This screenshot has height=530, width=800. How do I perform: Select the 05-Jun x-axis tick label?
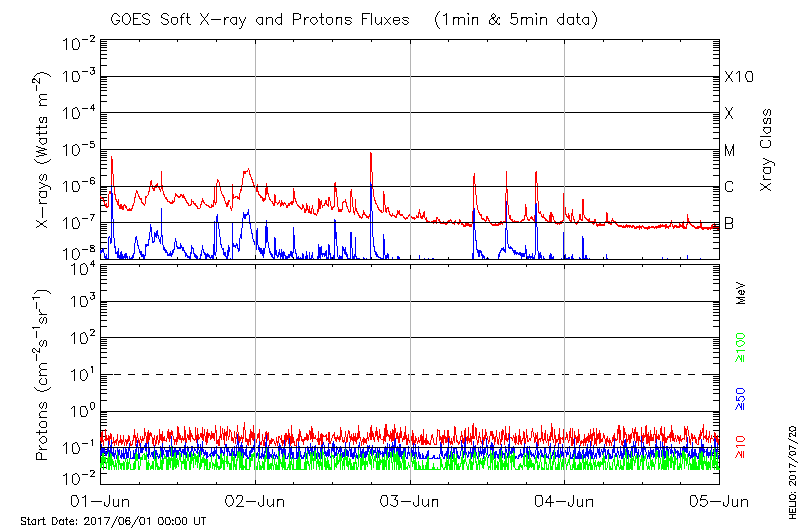click(x=719, y=500)
